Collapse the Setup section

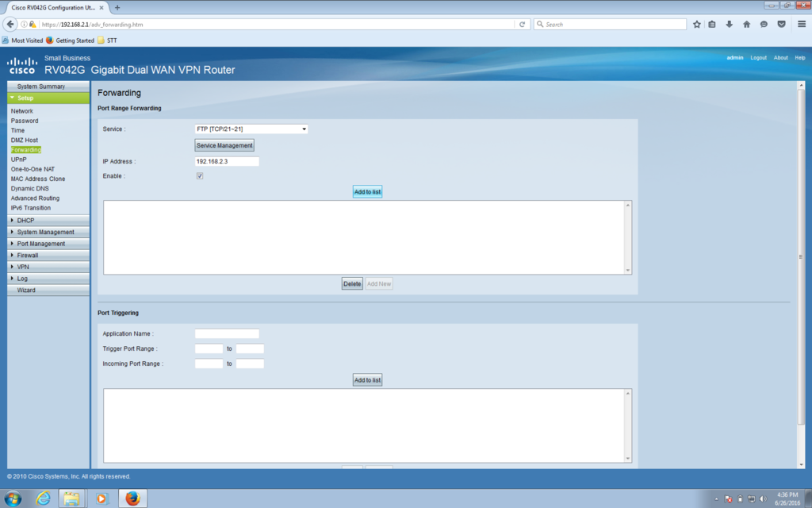pyautogui.click(x=48, y=98)
